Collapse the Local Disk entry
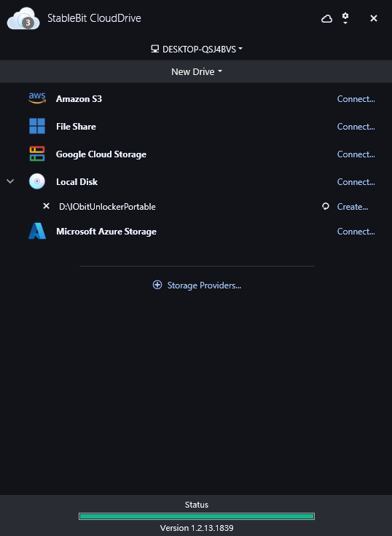392x536 pixels. coord(10,181)
